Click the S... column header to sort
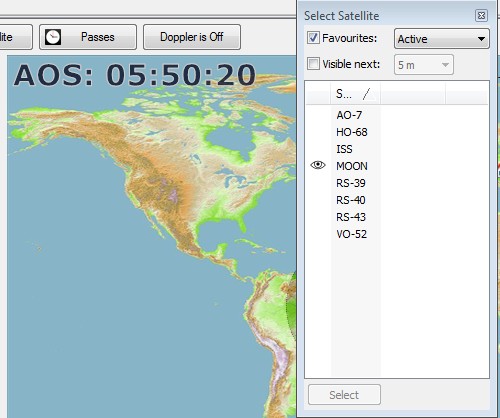This screenshot has height=418, width=500. [355, 94]
